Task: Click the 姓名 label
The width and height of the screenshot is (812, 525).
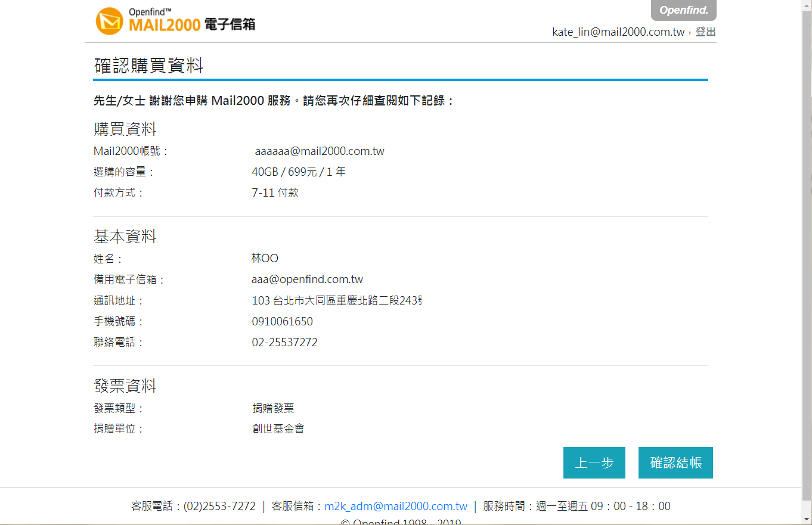Action: 108,259
